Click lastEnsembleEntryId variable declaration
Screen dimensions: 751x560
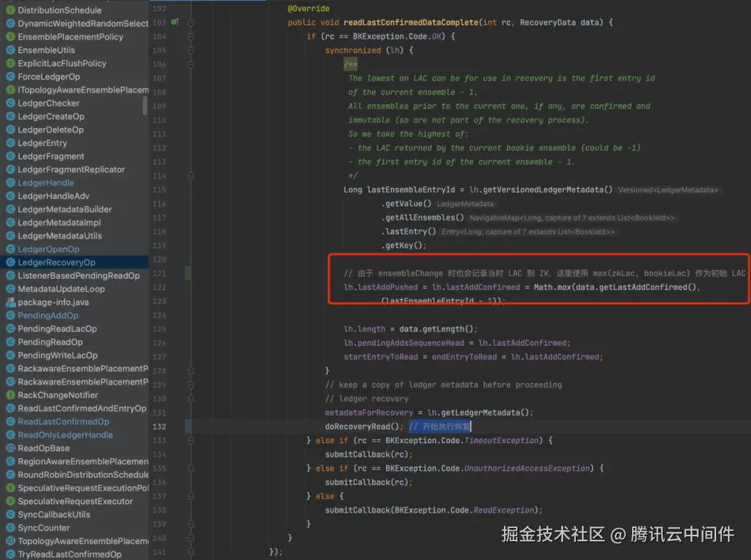(411, 190)
